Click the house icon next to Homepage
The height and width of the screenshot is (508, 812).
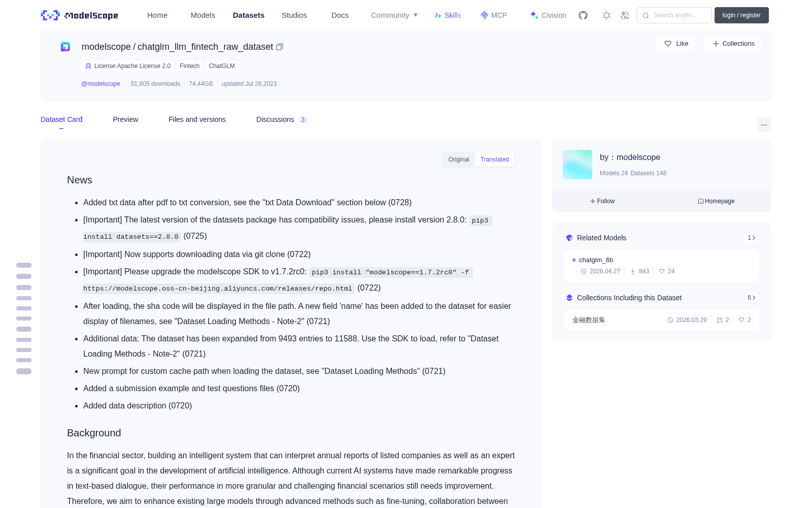(x=701, y=201)
